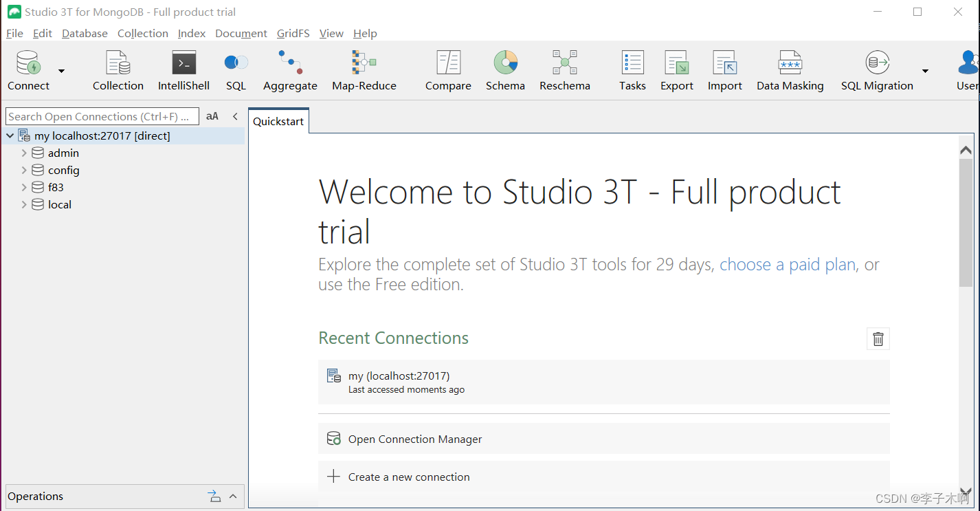
Task: Open the Tasks toolbar icon
Action: [632, 70]
